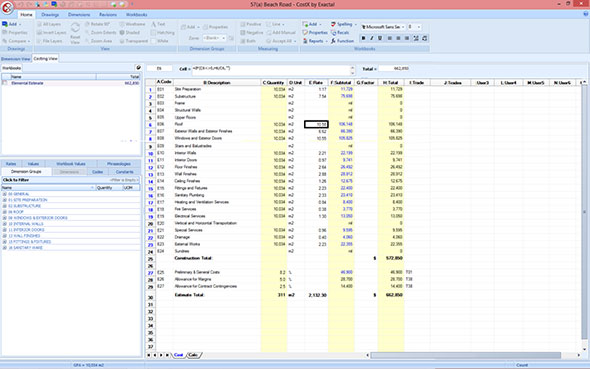This screenshot has height=369, width=590.
Task: Click into the Cell formula input field
Action: [x=271, y=70]
